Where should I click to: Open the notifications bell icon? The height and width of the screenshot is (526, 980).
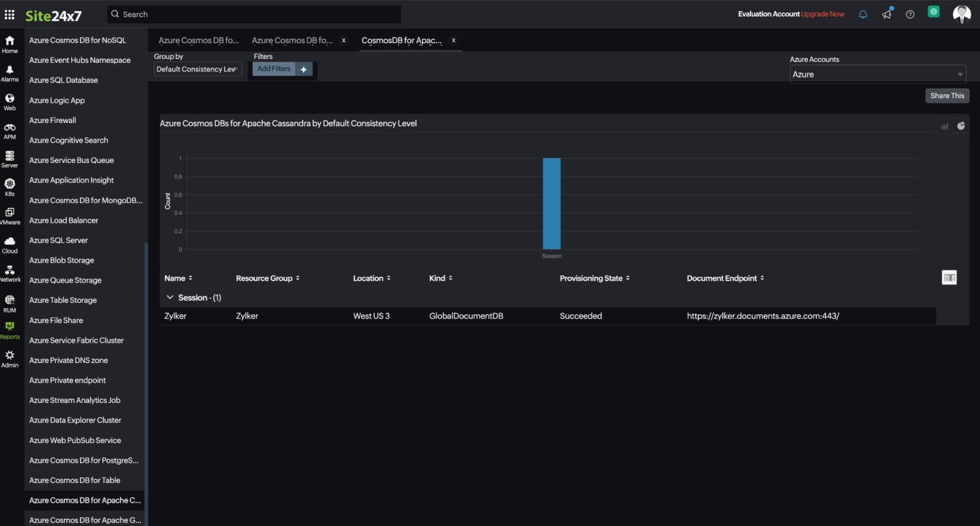[x=863, y=14]
